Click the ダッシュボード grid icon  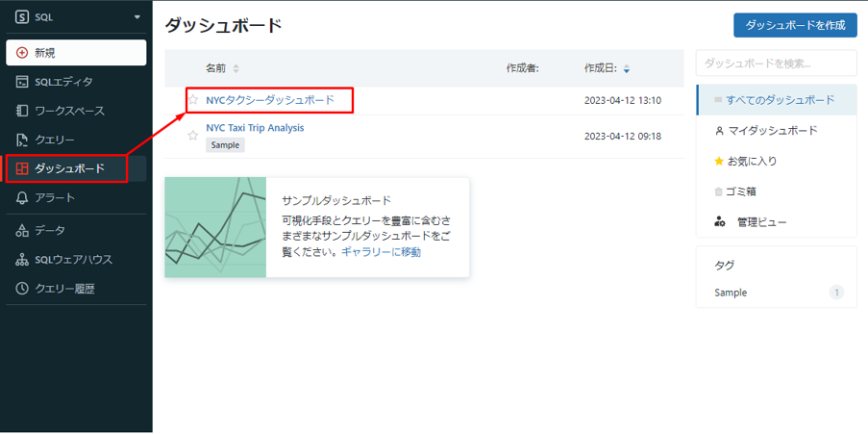click(21, 168)
